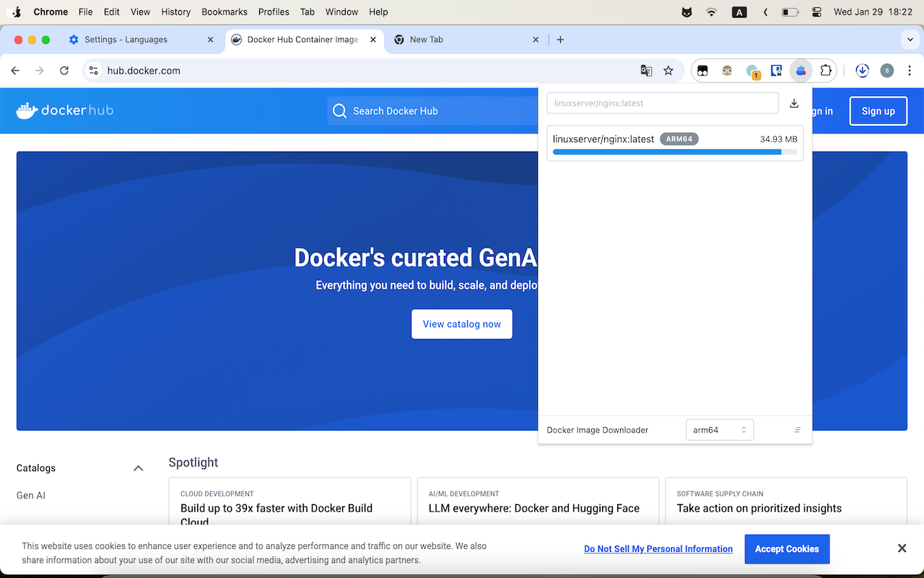
Task: Click the Search Docker Hub field
Action: [433, 111]
